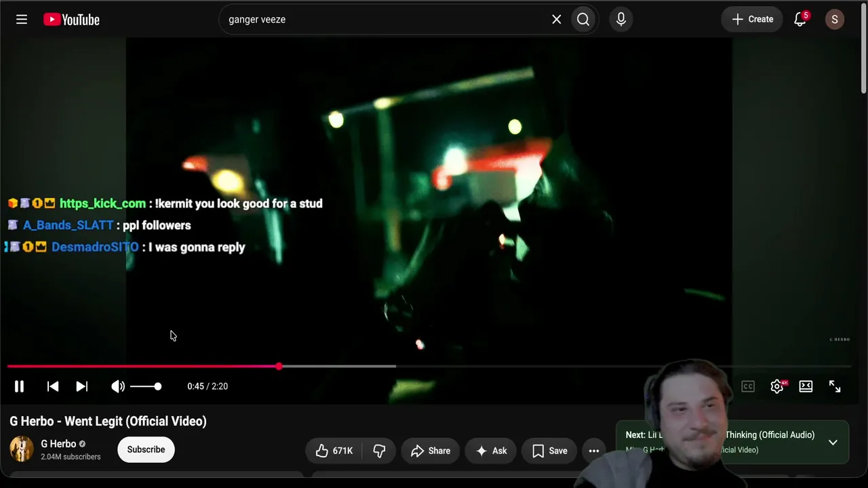Open the G Herbo channel avatar
The image size is (868, 488).
21,449
